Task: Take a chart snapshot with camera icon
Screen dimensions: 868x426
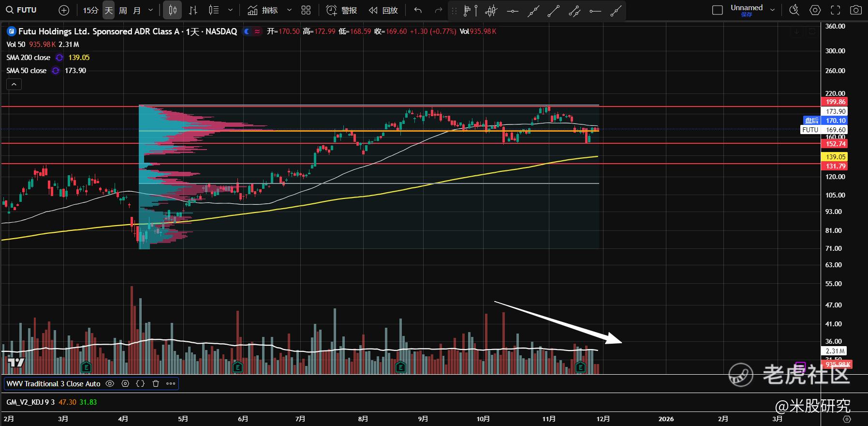Action: coord(856,10)
